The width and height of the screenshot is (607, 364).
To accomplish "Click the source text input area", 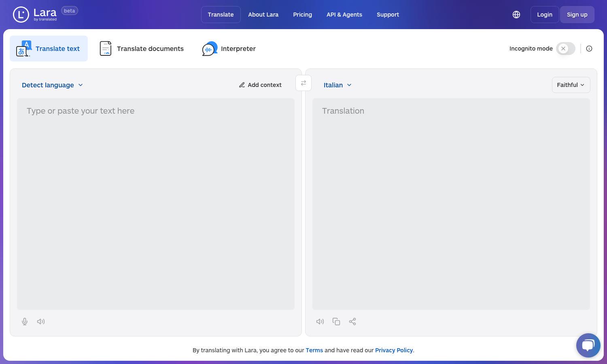I will tap(156, 204).
